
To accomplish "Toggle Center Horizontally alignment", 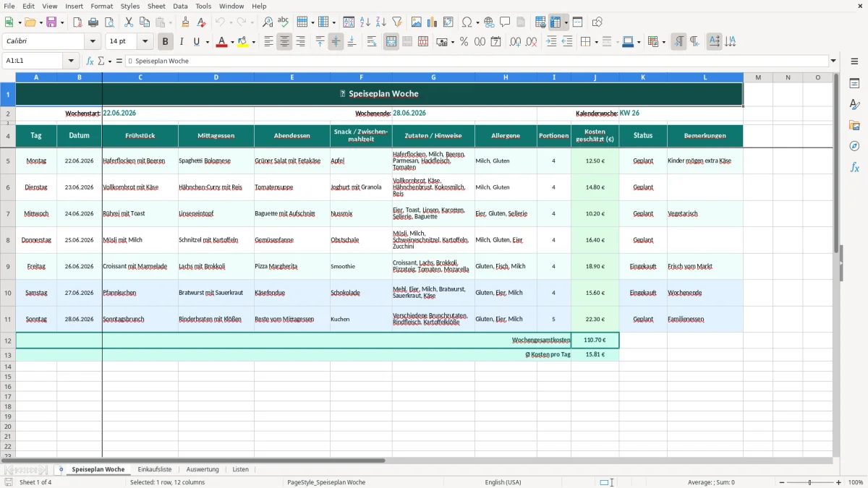I will 284,42.
